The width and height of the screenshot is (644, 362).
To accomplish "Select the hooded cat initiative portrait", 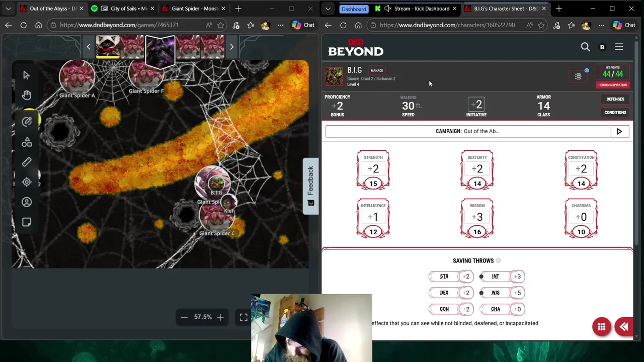I will [x=108, y=47].
